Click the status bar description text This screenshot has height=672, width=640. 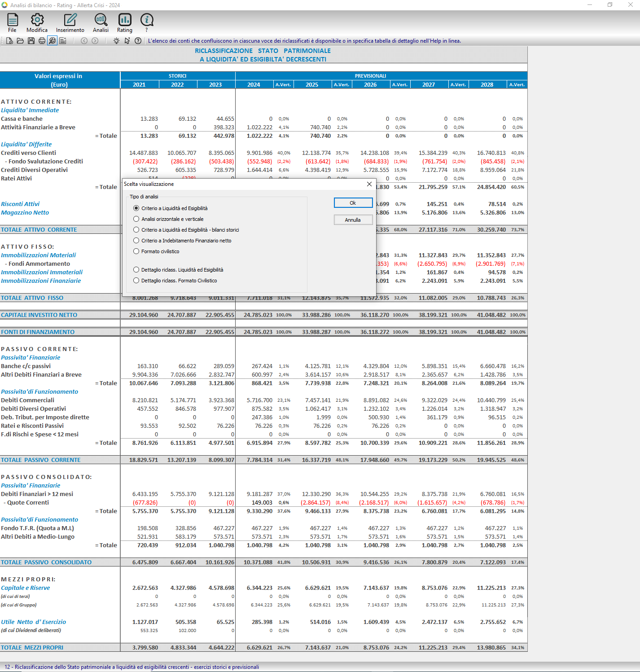coord(132,667)
